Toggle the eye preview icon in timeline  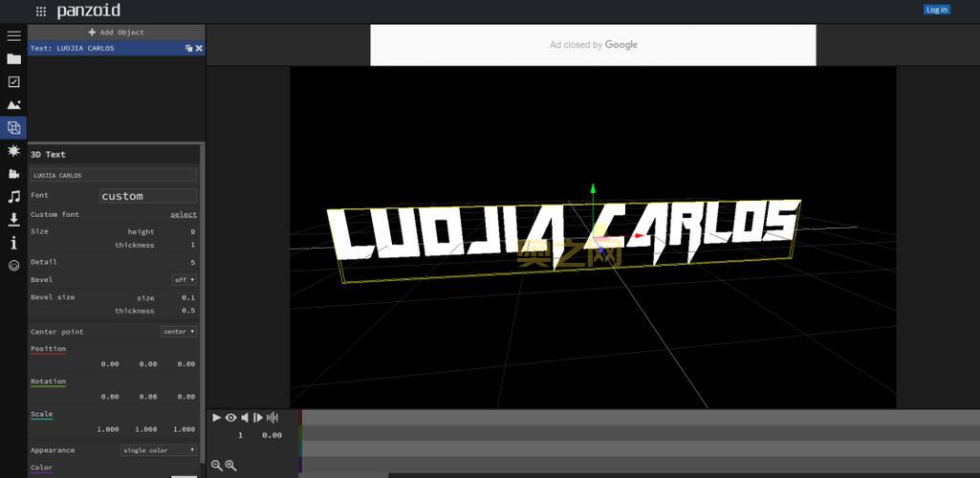point(230,418)
